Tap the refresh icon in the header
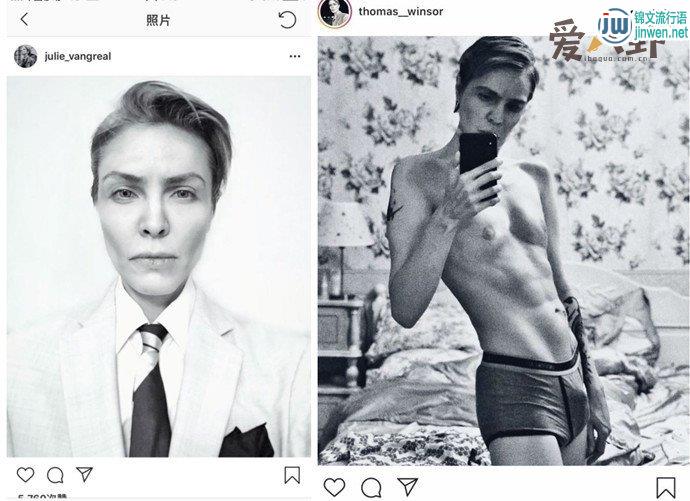The image size is (690, 501). [x=287, y=20]
